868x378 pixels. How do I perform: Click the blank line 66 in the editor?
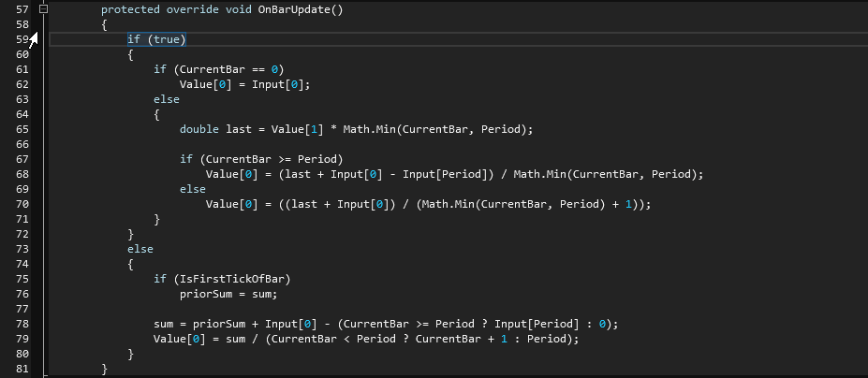375,144
